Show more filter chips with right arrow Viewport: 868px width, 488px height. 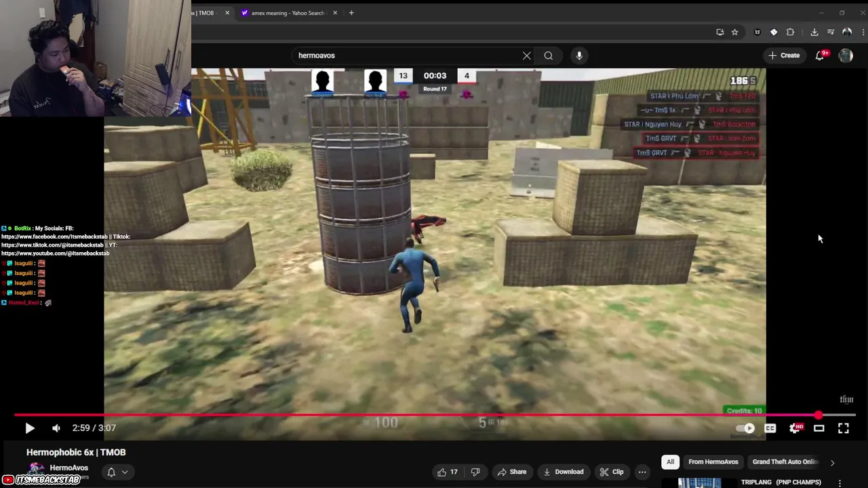[832, 462]
